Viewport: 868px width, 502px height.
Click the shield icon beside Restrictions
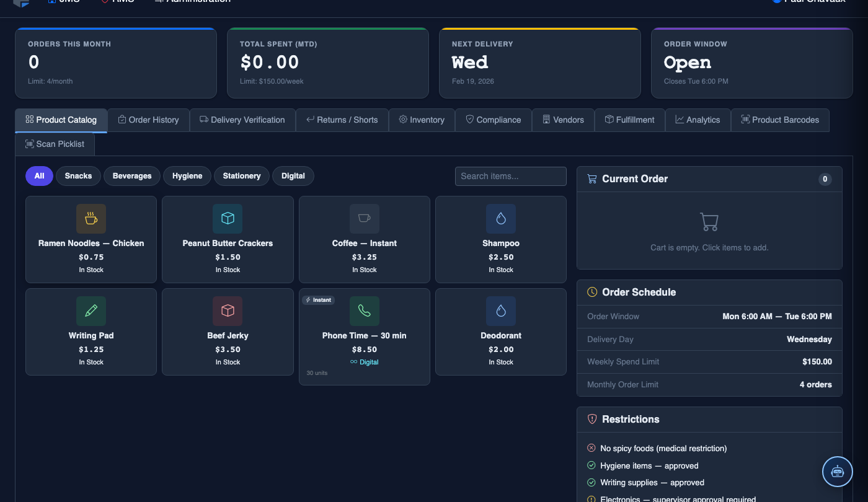tap(592, 419)
